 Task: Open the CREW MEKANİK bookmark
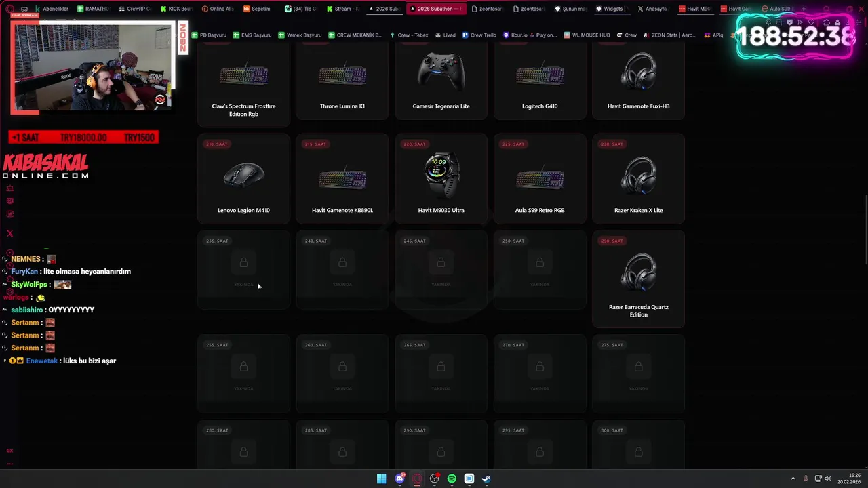click(x=355, y=35)
